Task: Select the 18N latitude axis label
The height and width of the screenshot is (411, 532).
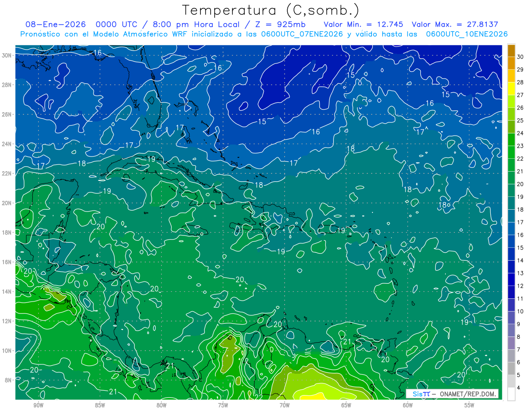Action: [x=8, y=232]
